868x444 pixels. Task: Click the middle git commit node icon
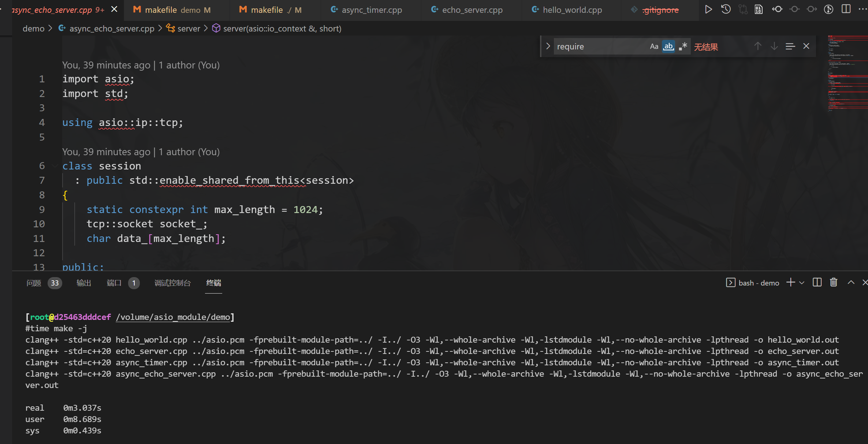click(794, 10)
